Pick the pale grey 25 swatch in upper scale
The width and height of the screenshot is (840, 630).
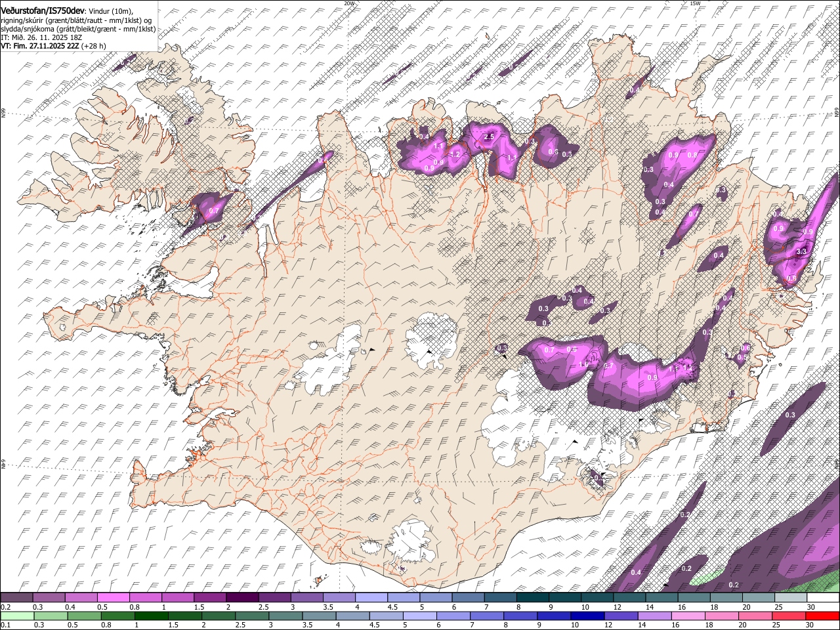coord(790,598)
